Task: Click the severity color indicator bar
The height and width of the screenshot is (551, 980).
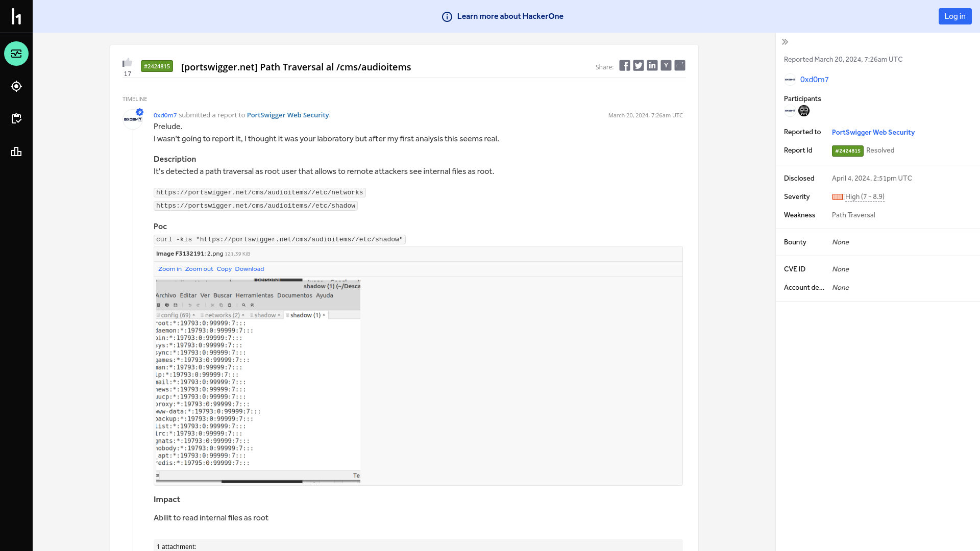Action: [x=838, y=197]
